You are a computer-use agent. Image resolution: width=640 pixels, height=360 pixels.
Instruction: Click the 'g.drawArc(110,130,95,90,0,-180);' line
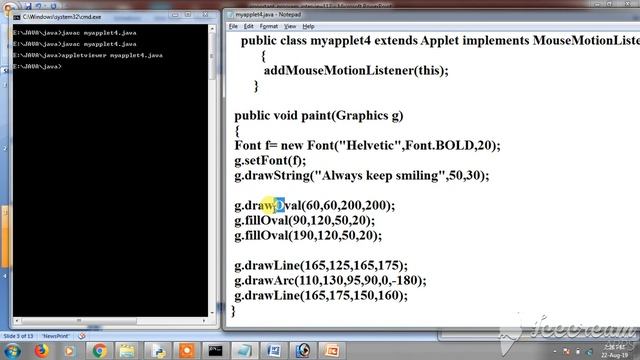coord(330,280)
